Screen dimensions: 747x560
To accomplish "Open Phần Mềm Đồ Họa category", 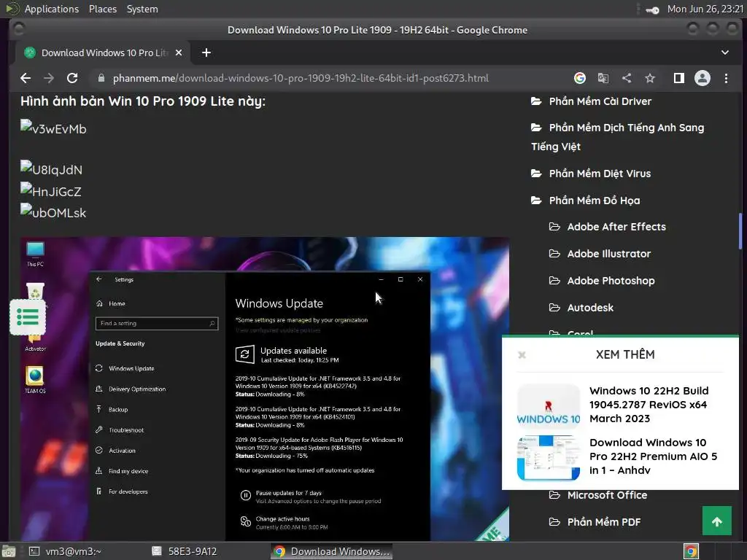I will point(595,201).
